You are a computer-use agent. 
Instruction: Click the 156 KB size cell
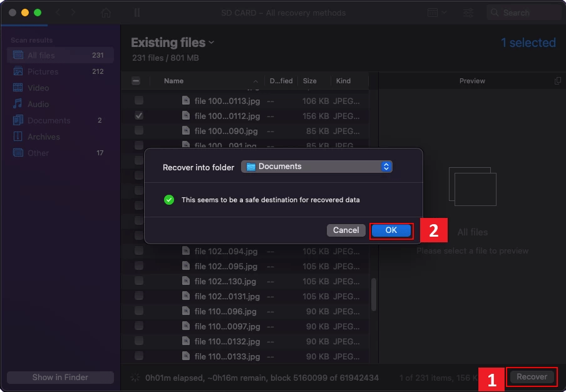point(316,116)
